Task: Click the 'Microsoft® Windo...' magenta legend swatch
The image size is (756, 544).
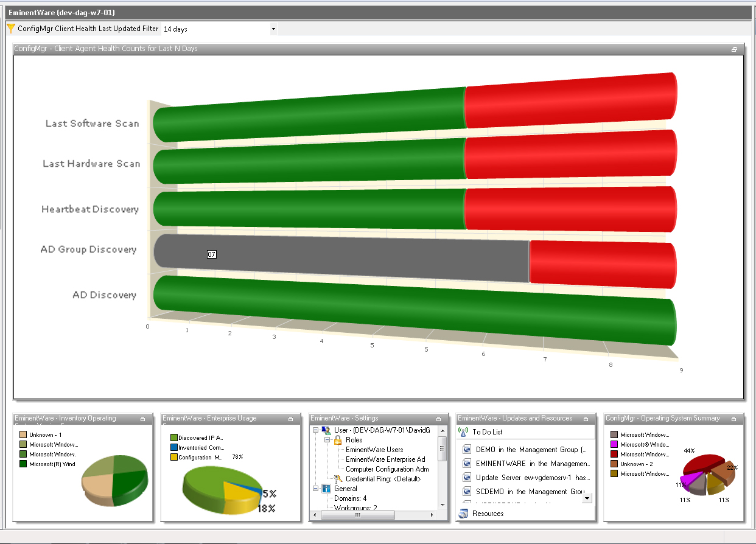Action: pos(614,445)
